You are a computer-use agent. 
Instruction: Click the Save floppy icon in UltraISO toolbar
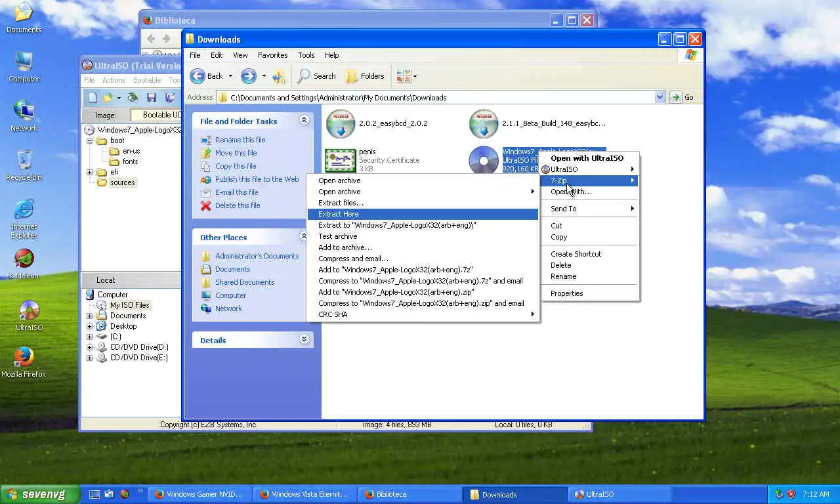152,97
